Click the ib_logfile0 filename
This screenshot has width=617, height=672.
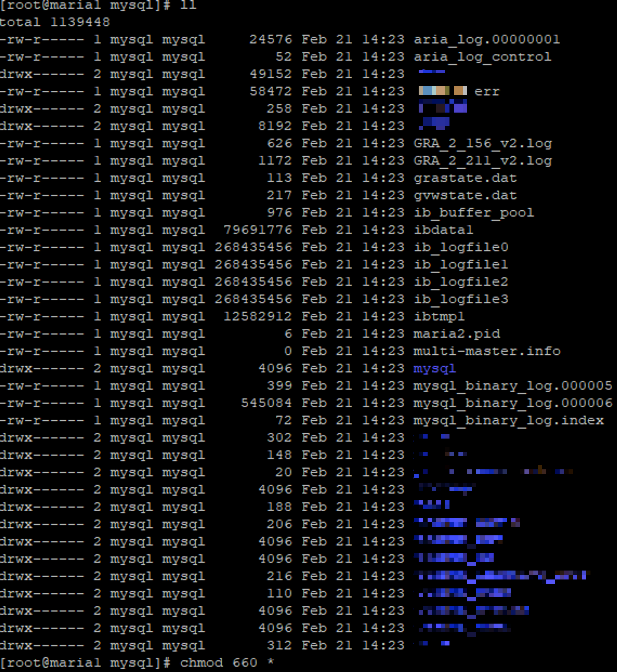point(461,247)
